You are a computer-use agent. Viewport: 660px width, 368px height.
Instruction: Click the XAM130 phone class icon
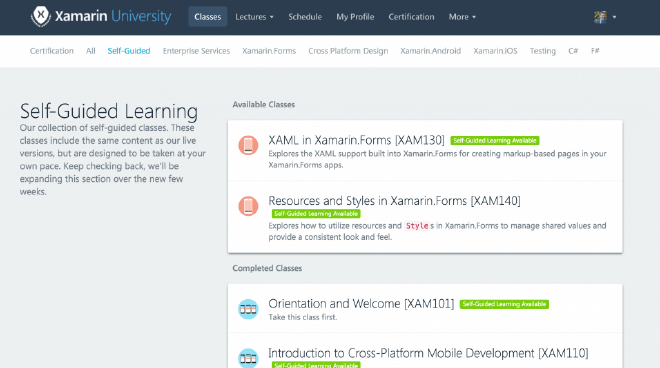point(248,145)
